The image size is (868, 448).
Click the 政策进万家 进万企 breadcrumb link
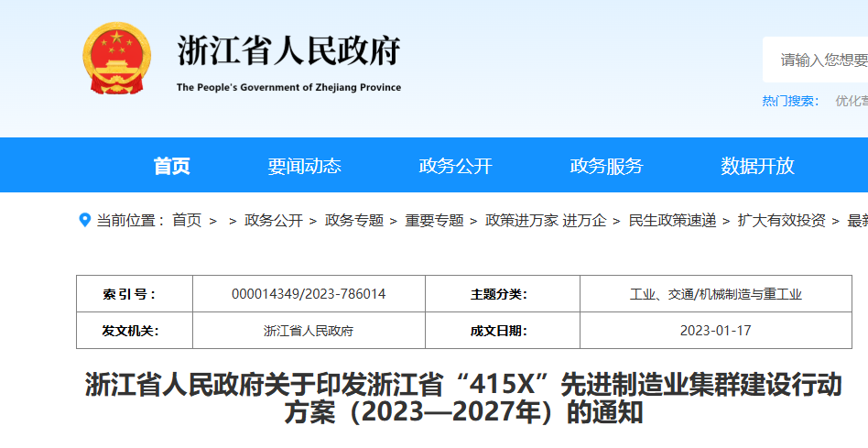(546, 221)
